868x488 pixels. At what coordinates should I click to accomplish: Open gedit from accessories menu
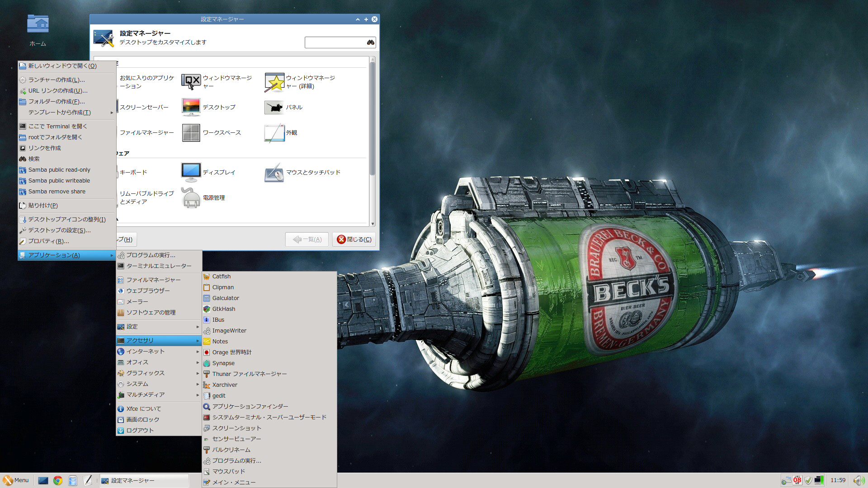click(269, 396)
